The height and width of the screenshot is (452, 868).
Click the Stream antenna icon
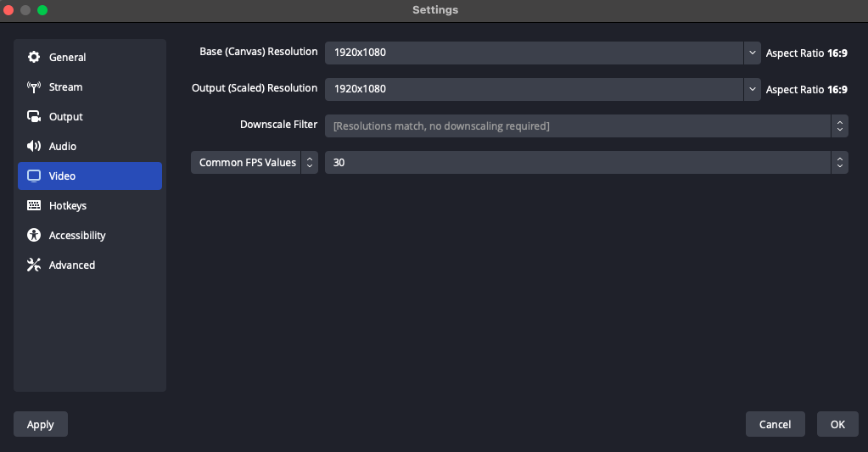tap(34, 87)
